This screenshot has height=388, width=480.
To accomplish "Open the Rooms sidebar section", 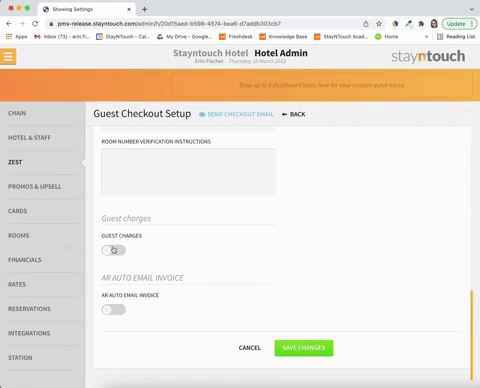I will point(19,235).
